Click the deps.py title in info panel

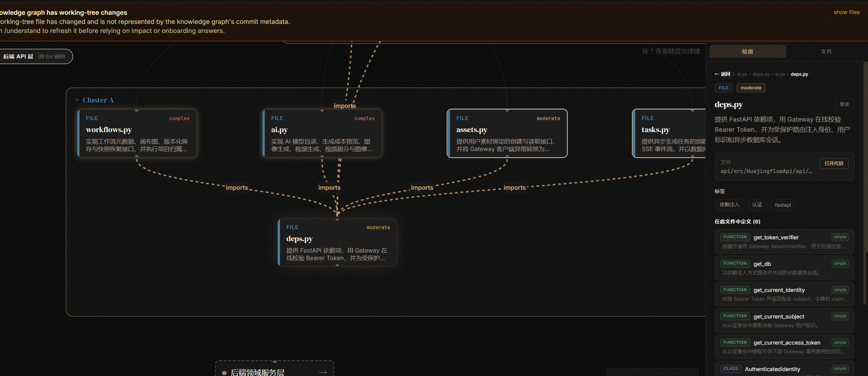point(729,105)
